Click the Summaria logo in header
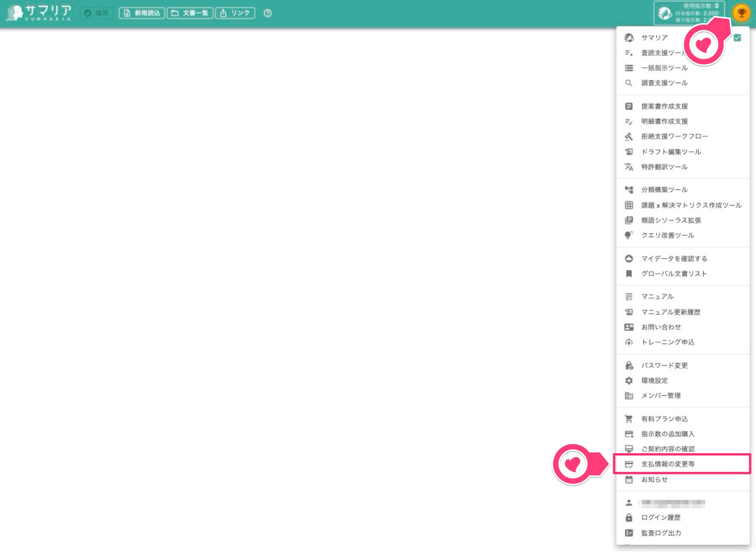Screen dimensions: 756x555 [x=39, y=13]
